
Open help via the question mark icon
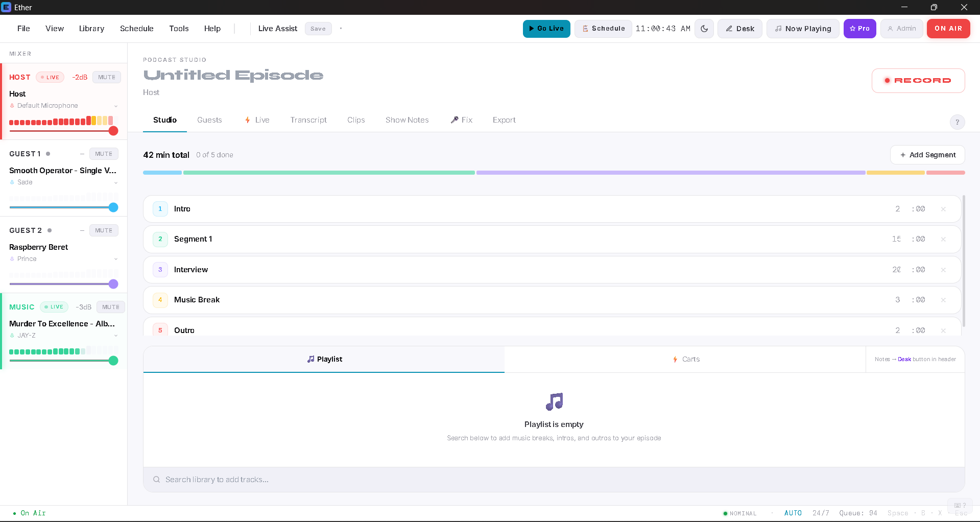pyautogui.click(x=957, y=122)
